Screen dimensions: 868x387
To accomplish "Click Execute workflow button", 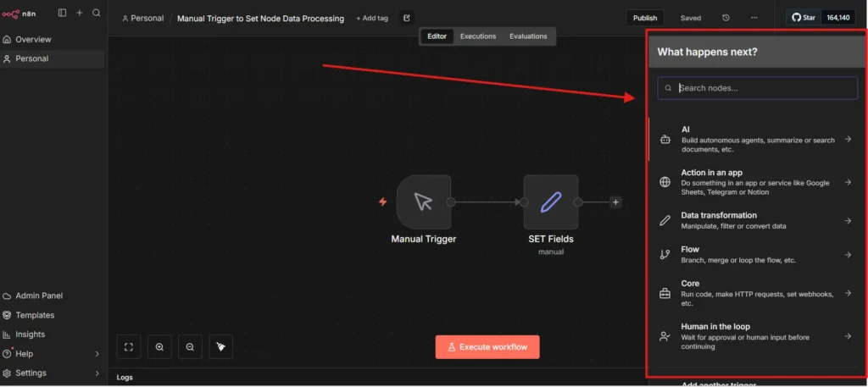I will tap(487, 347).
